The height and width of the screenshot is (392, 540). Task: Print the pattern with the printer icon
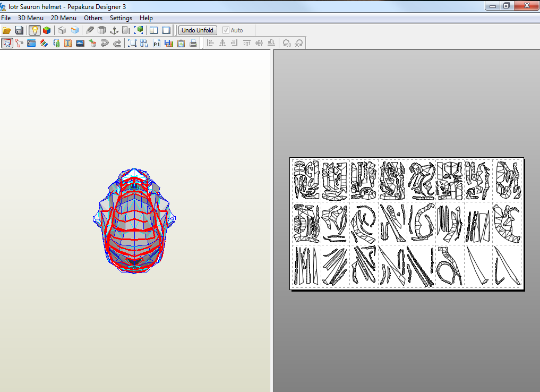click(193, 43)
